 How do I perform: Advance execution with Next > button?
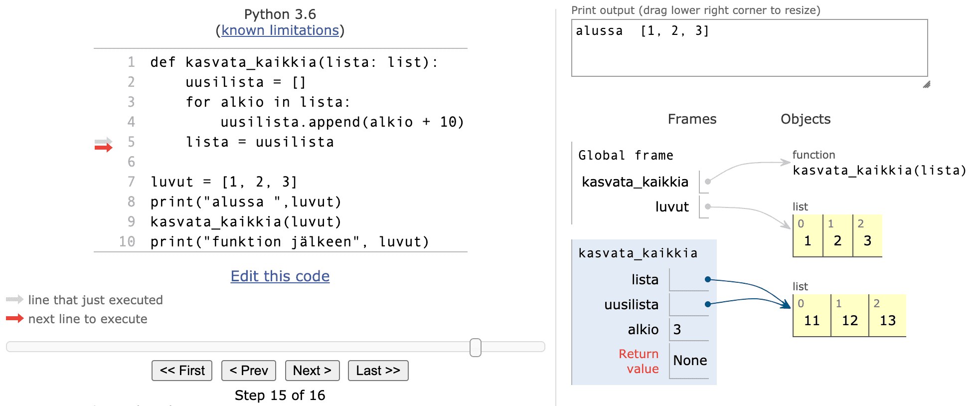312,371
